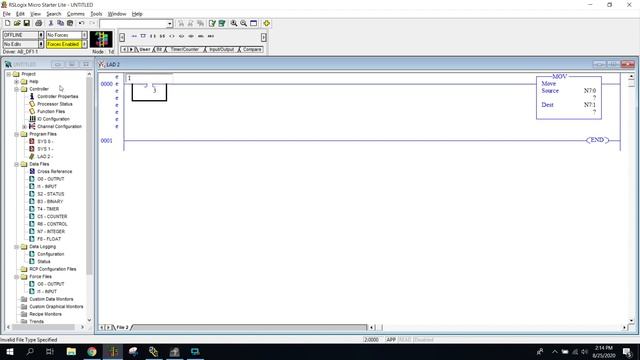This screenshot has width=640, height=360.
Task: Switch to the Compare instruction tab
Action: pos(251,49)
